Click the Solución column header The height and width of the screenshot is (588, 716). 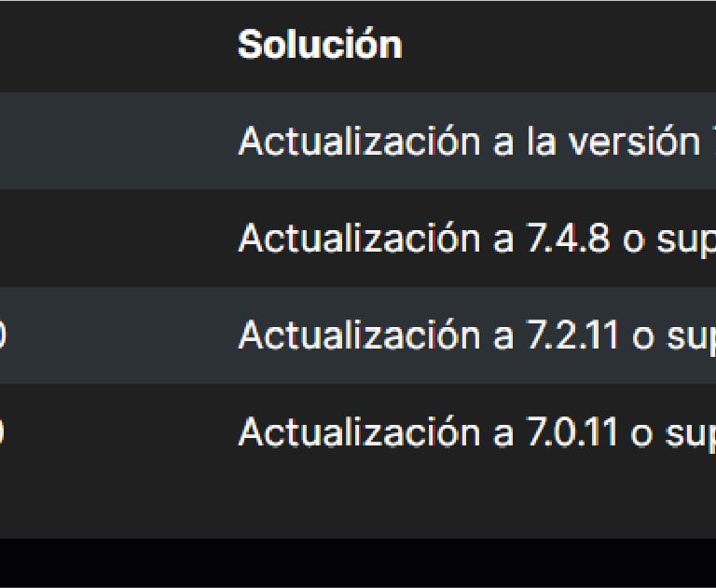[320, 45]
